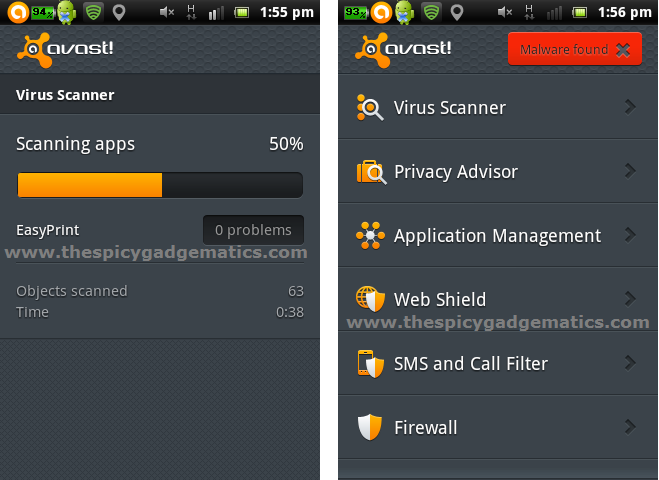Open the Firewall shield icon
The height and width of the screenshot is (480, 659).
tap(370, 427)
